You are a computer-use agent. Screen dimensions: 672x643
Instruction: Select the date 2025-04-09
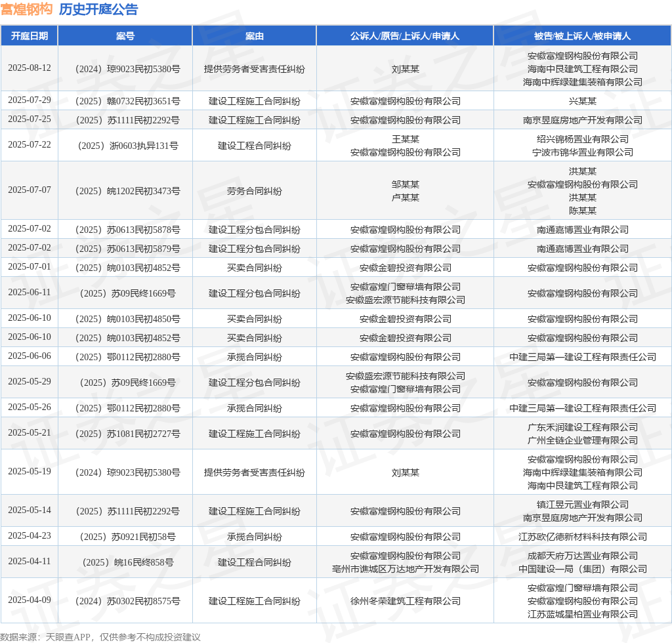29,600
